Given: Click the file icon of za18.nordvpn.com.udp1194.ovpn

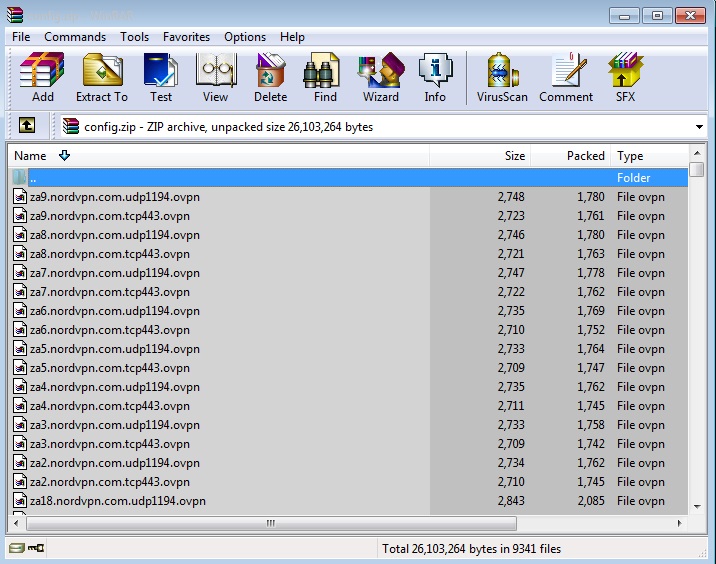Looking at the screenshot, I should click(20, 501).
